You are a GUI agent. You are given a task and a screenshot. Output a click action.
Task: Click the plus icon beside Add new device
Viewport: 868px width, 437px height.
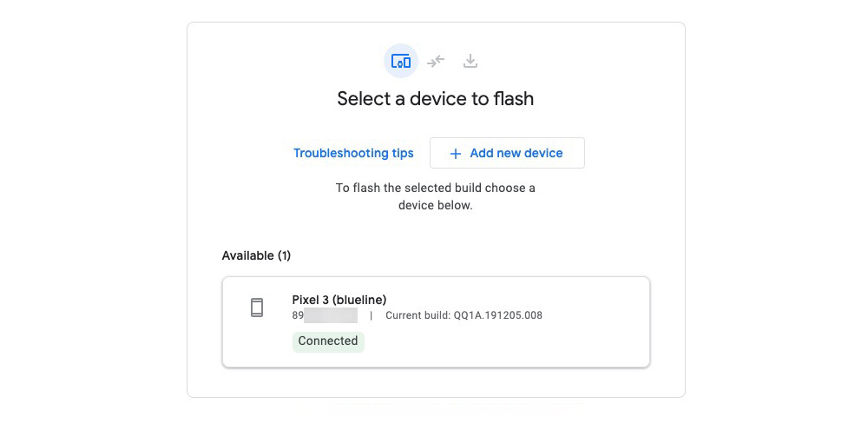click(456, 154)
